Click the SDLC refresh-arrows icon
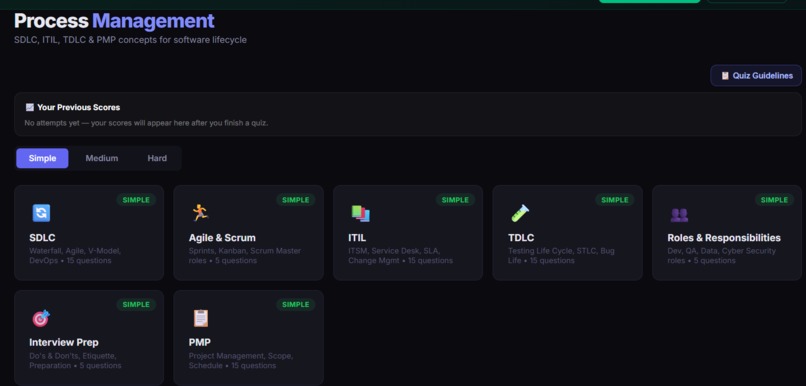806x386 pixels. (x=42, y=213)
